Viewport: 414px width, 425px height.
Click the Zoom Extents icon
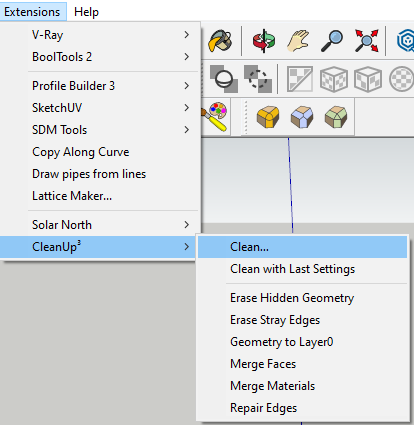[x=367, y=41]
